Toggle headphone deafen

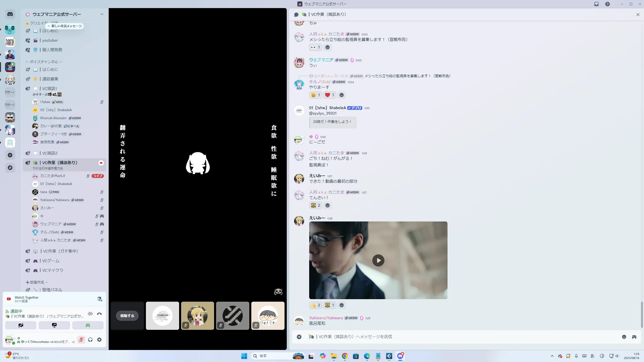pos(90,340)
